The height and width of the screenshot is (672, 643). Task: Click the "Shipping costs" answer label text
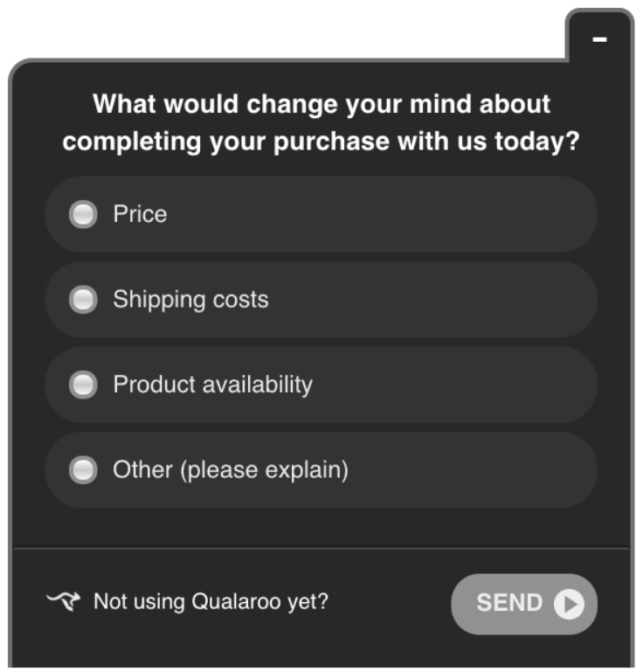[x=190, y=300]
